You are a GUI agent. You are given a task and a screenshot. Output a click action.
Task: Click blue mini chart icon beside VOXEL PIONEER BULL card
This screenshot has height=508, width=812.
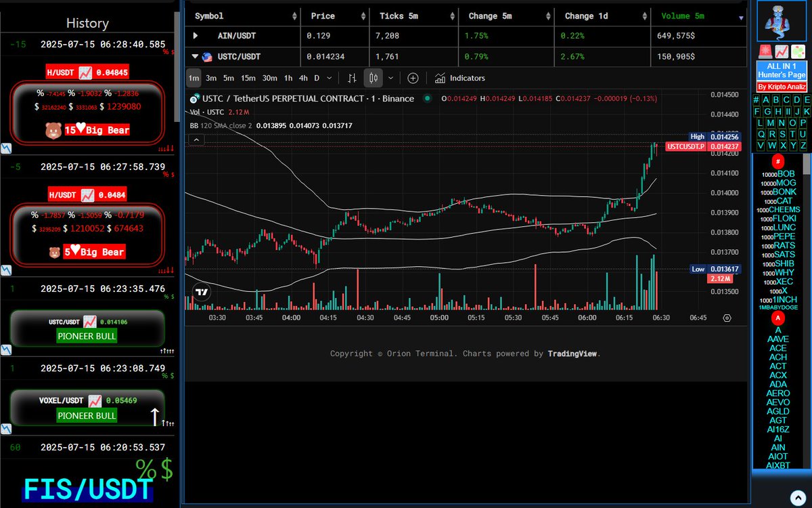pyautogui.click(x=5, y=429)
